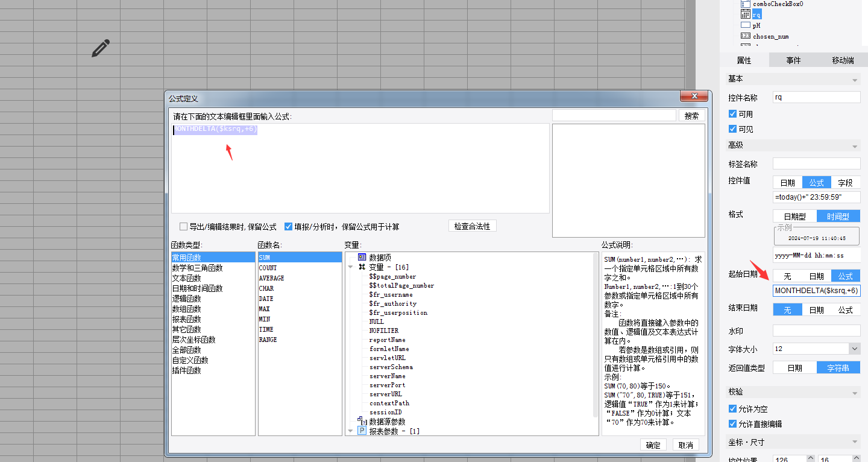The height and width of the screenshot is (462, 868).
Task: Click the 数据项 node icon
Action: pyautogui.click(x=362, y=257)
